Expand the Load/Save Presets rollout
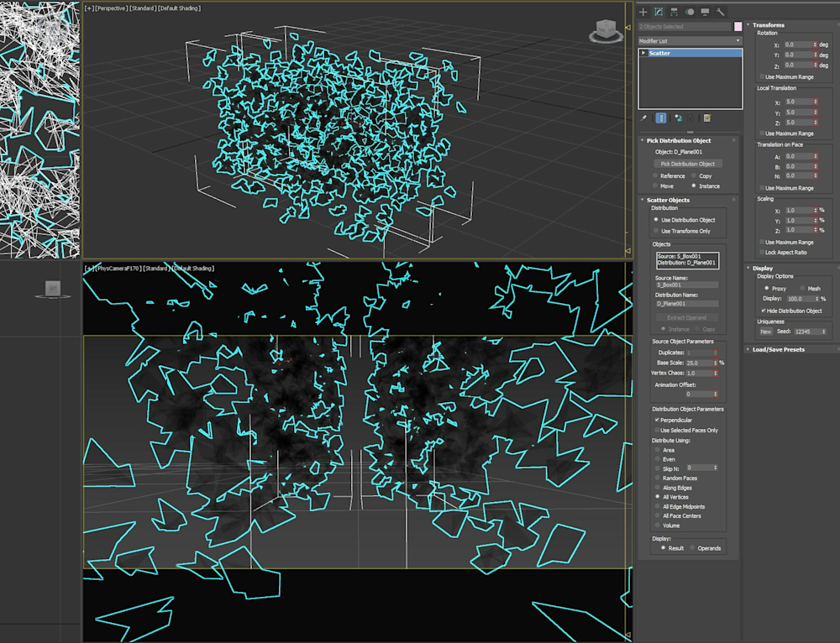840x643 pixels. coord(778,349)
